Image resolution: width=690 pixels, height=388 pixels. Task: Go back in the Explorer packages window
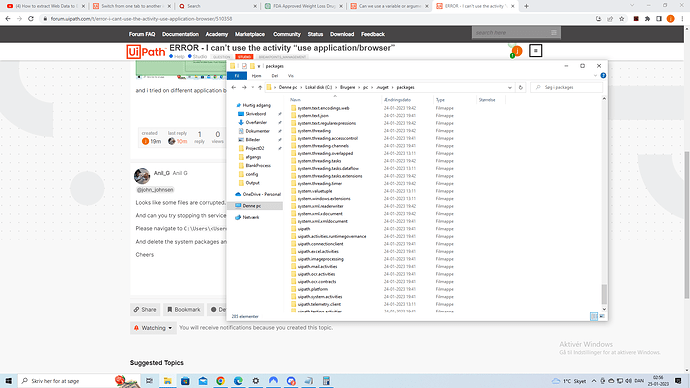click(x=234, y=88)
